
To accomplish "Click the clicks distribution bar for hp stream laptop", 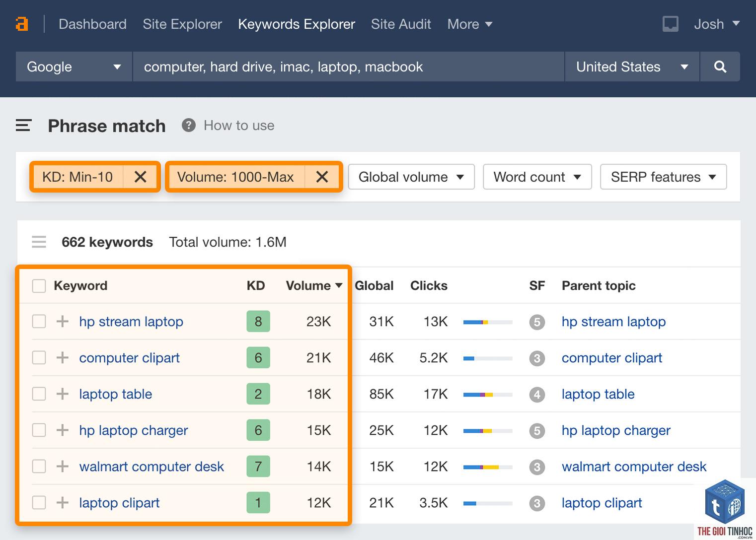I will coord(488,322).
